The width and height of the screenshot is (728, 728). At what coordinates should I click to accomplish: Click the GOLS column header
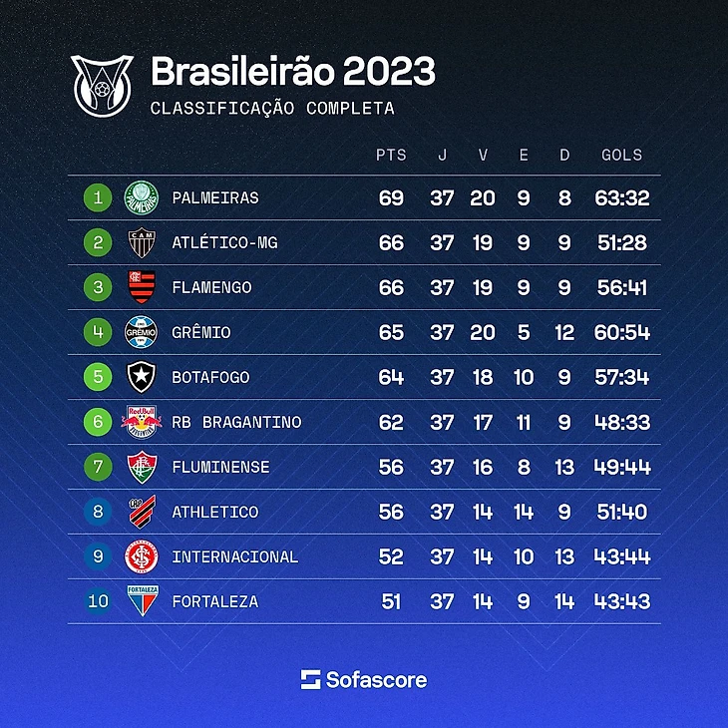point(622,156)
